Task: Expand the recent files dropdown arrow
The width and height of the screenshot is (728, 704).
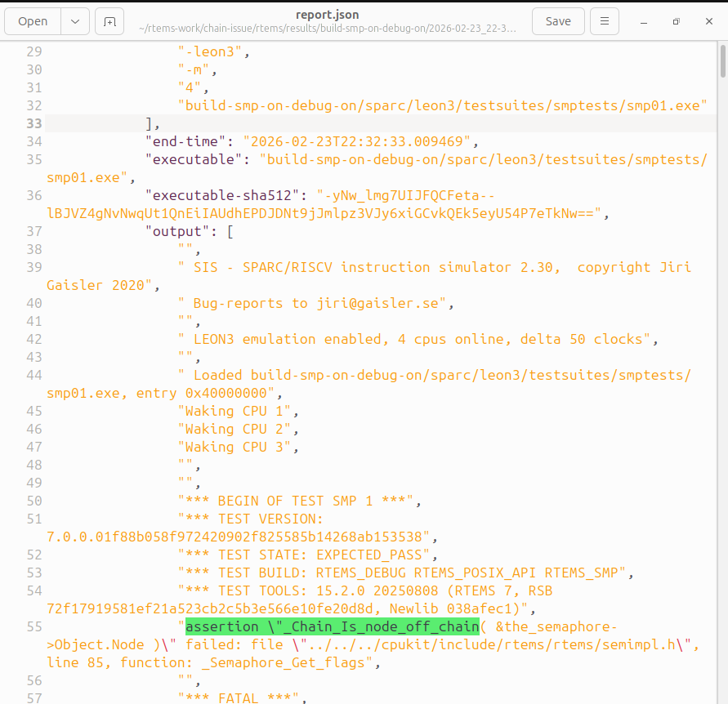Action: point(75,21)
